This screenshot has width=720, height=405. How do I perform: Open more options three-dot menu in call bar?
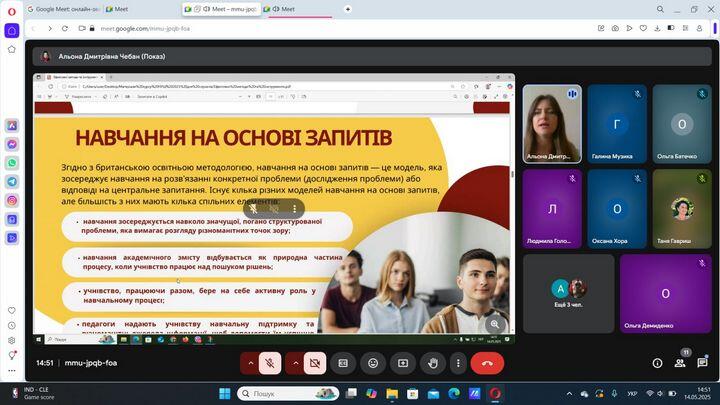(x=458, y=363)
